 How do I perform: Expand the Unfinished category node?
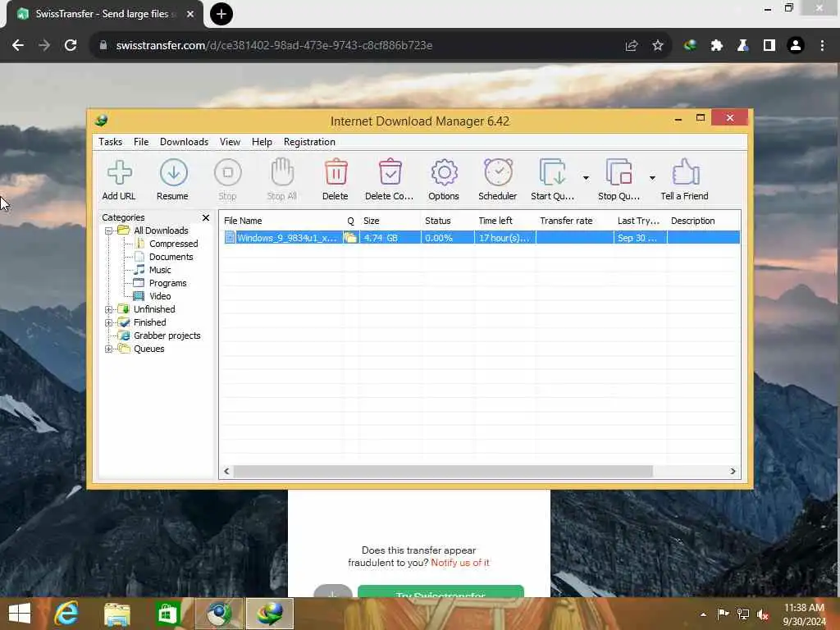coord(109,309)
